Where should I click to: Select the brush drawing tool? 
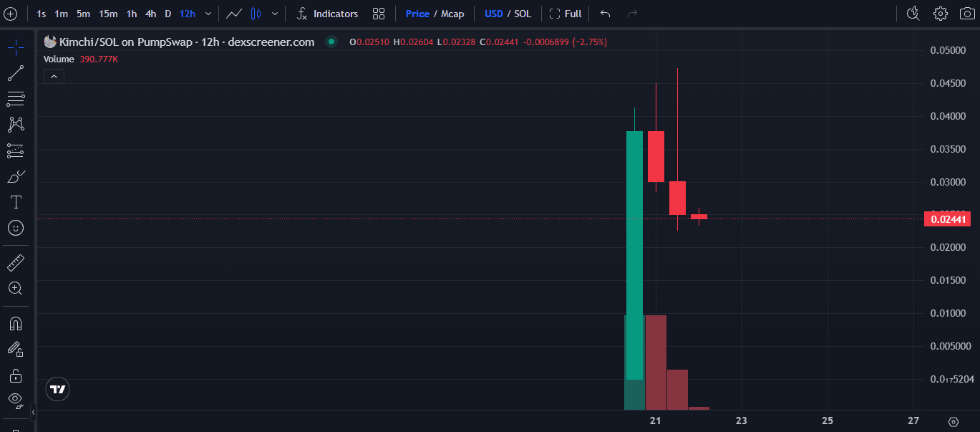(16, 176)
